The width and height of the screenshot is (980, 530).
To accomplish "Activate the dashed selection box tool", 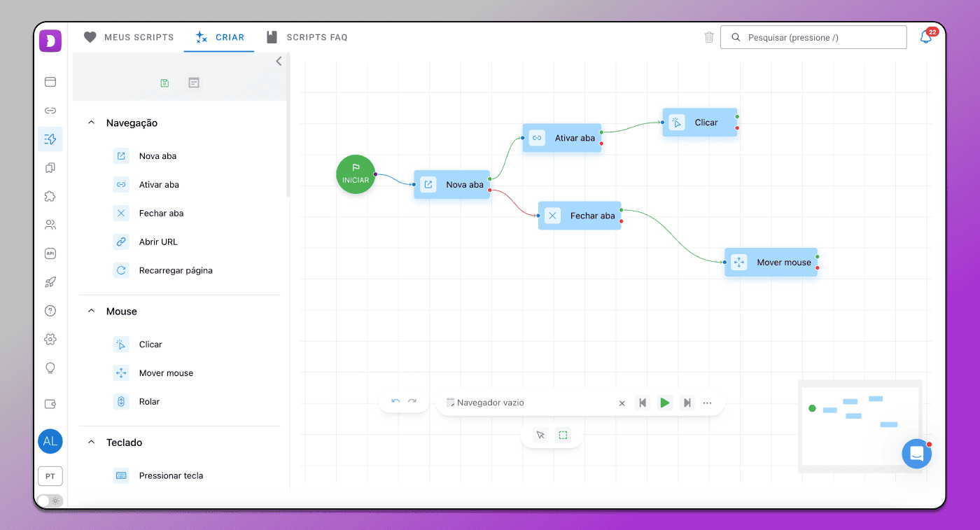I will 563,435.
